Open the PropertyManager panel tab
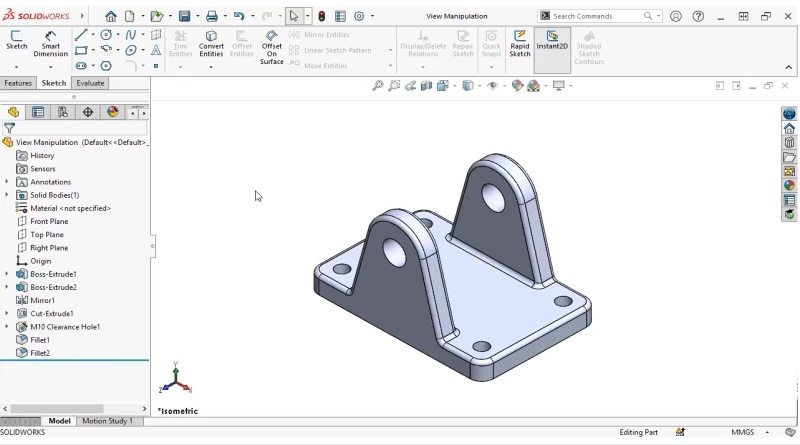Viewport: 800px width, 445px height. coord(38,112)
